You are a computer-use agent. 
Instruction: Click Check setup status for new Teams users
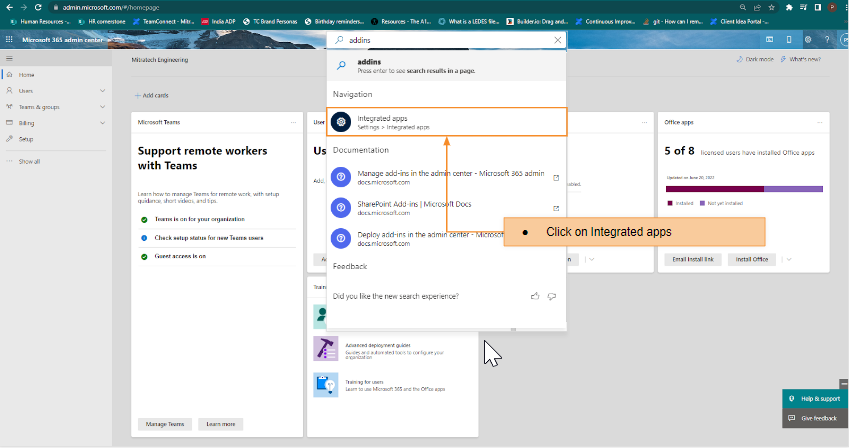[x=209, y=238]
